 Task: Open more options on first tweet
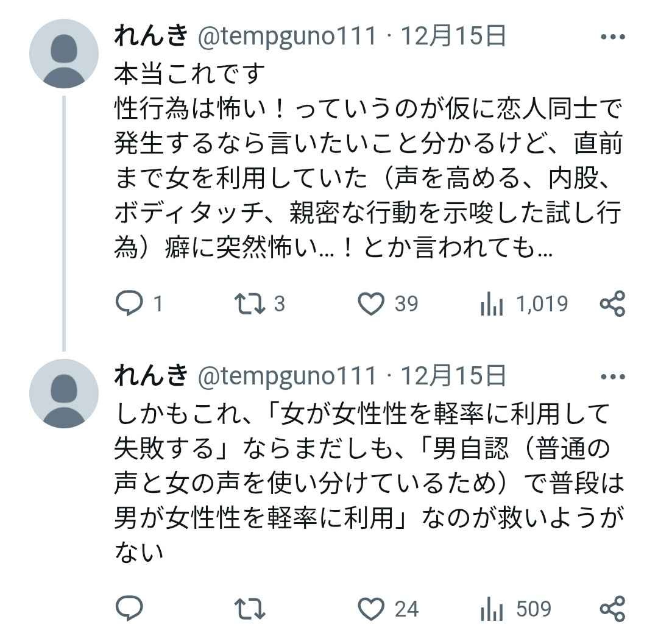click(612, 37)
